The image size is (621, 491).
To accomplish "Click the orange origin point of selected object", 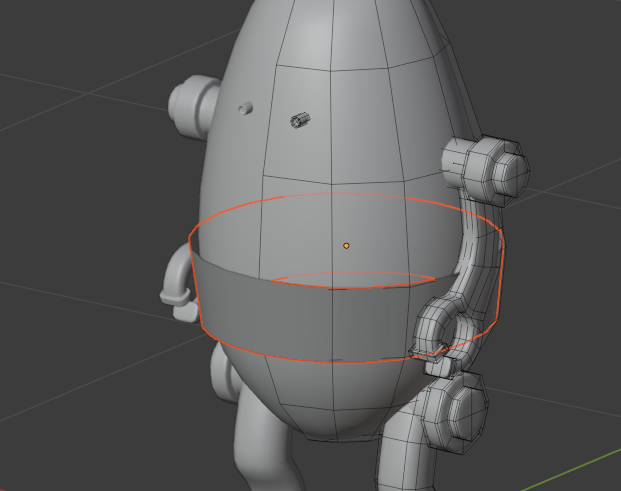I will [346, 246].
